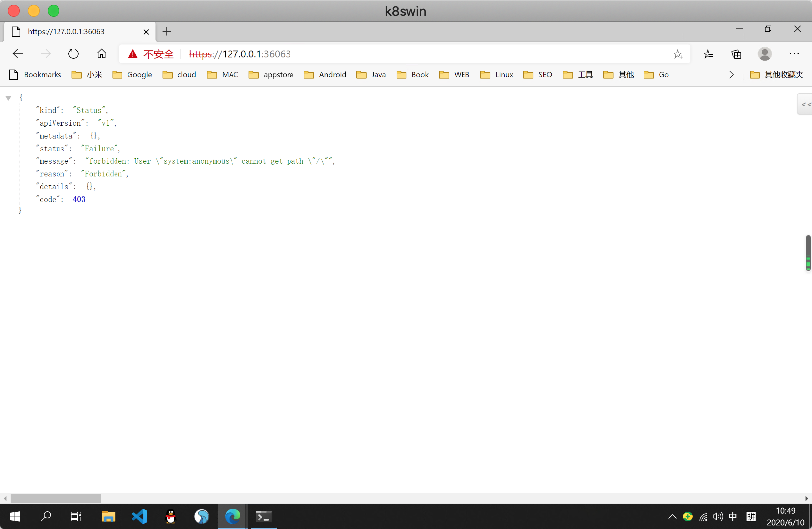Image resolution: width=812 pixels, height=529 pixels.
Task: Show more bookmarks chevron
Action: 731,75
